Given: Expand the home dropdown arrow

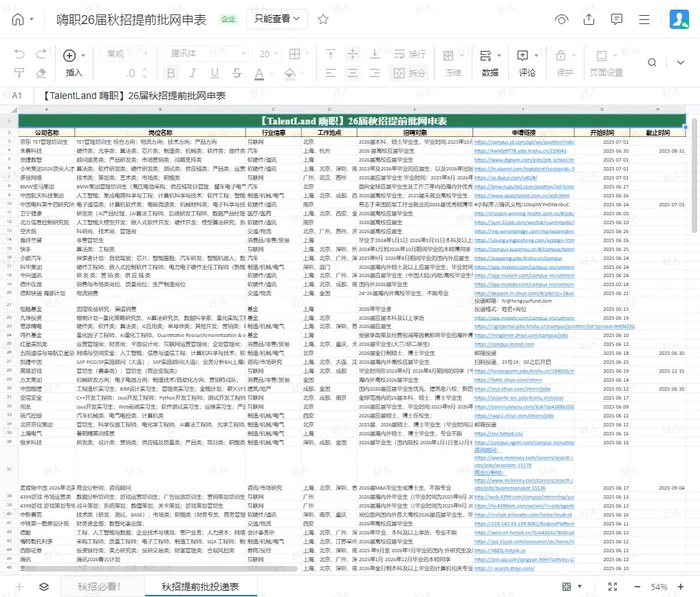Looking at the screenshot, I should pyautogui.click(x=32, y=19).
